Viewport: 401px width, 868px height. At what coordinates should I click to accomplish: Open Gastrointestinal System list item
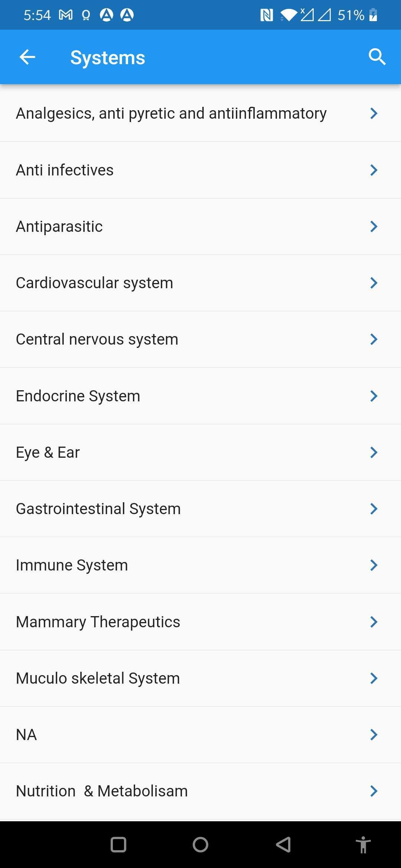click(x=98, y=509)
